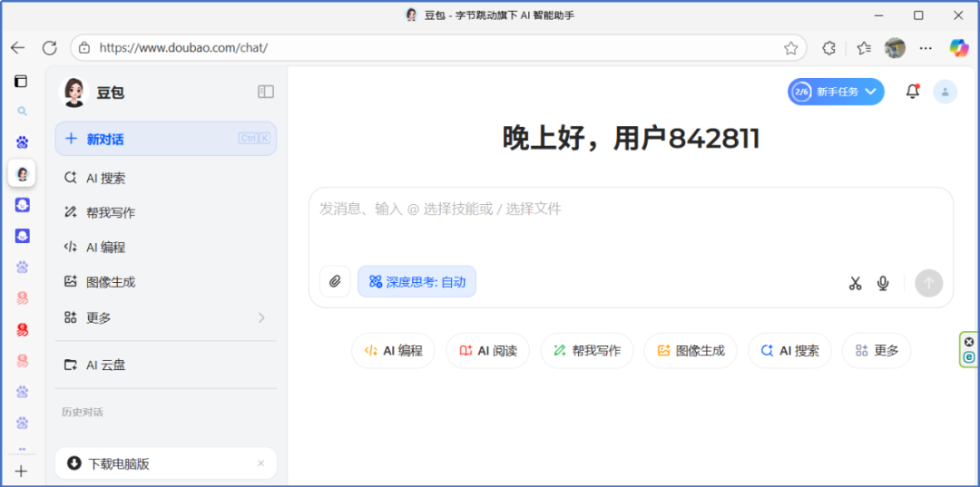Click the AI 阅读 chip

[x=487, y=350]
